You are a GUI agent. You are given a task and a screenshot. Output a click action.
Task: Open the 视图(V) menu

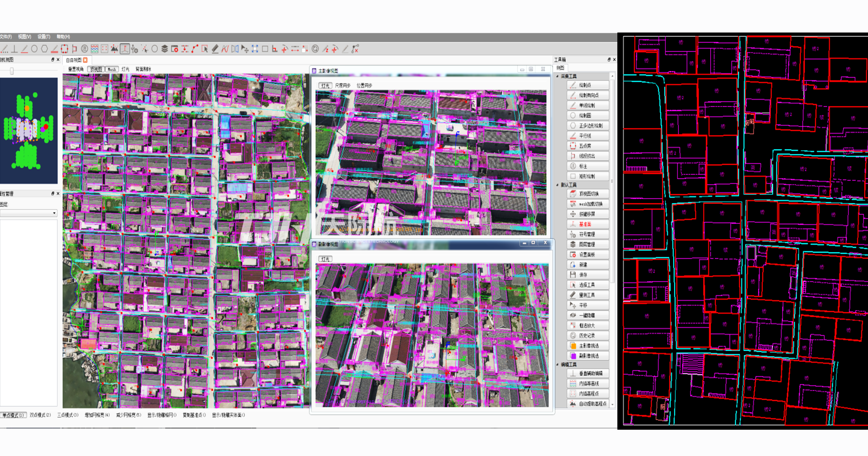24,37
